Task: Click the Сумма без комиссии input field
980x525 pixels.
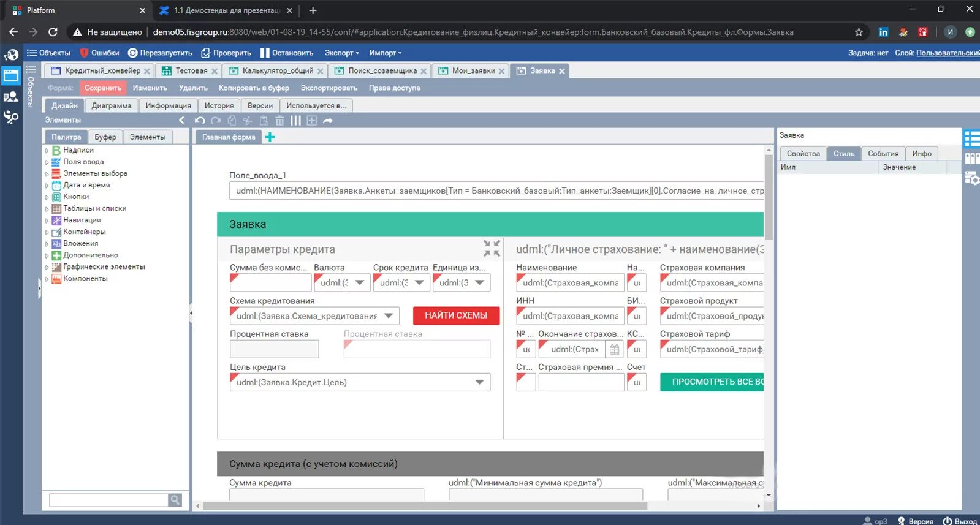Action: [x=270, y=283]
